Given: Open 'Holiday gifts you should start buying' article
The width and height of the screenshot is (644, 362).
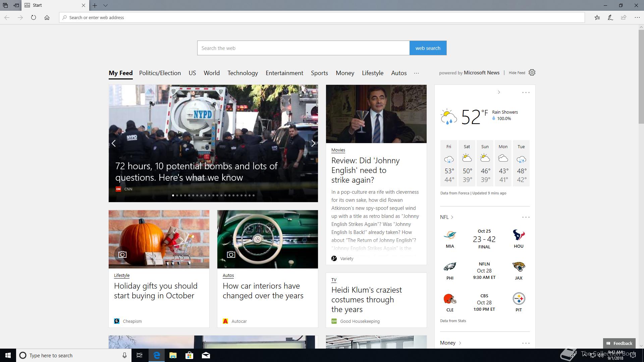Looking at the screenshot, I should pyautogui.click(x=156, y=291).
